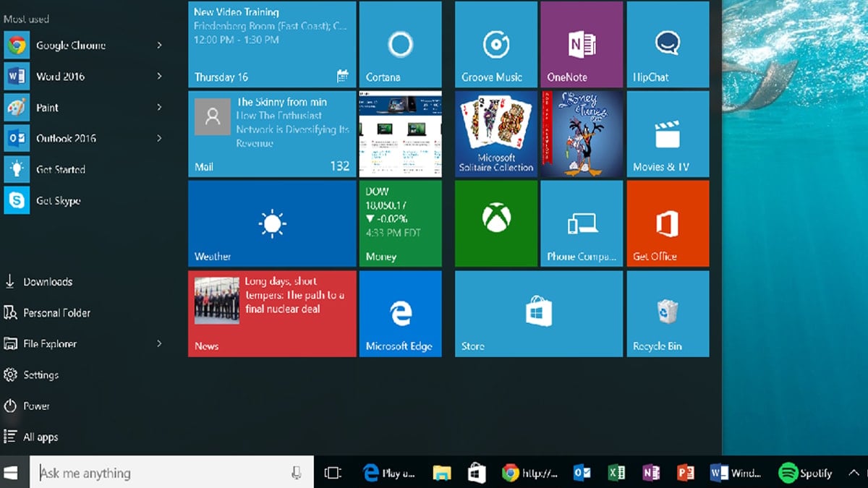868x488 pixels.
Task: Open the Cortana tile
Action: tap(400, 45)
